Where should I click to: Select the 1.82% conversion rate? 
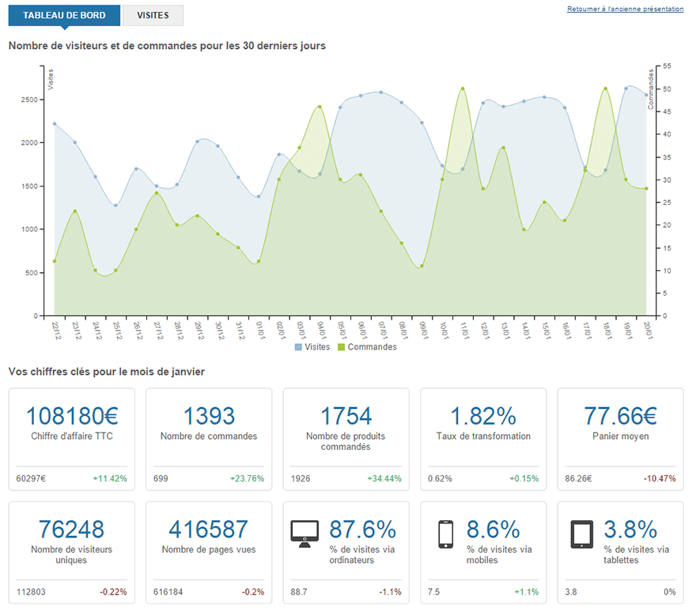click(x=483, y=416)
